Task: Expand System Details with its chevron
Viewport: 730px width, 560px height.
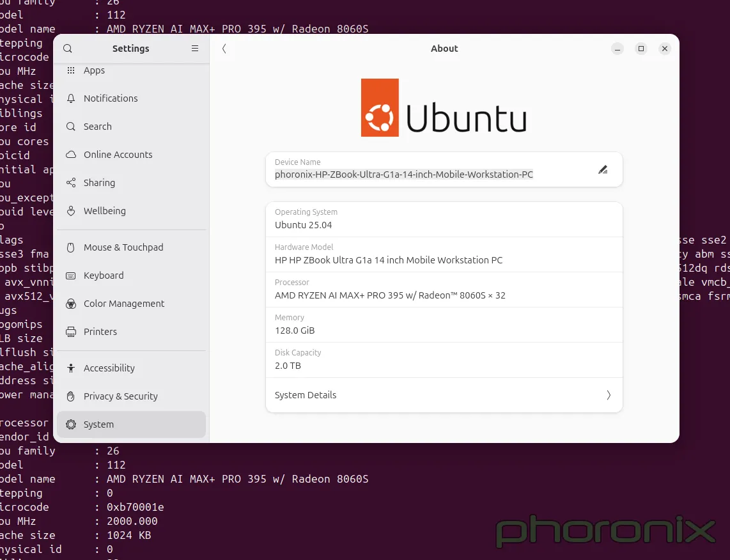Action: point(609,395)
